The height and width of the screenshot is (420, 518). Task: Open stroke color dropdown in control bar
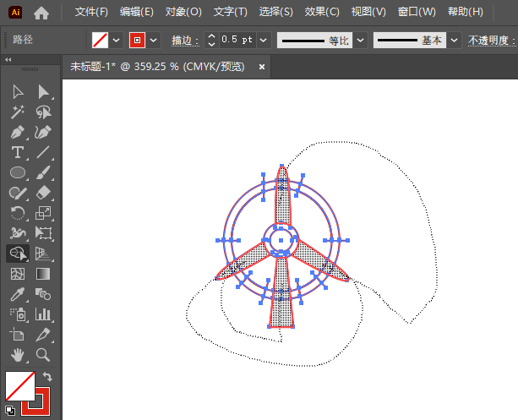pos(153,41)
